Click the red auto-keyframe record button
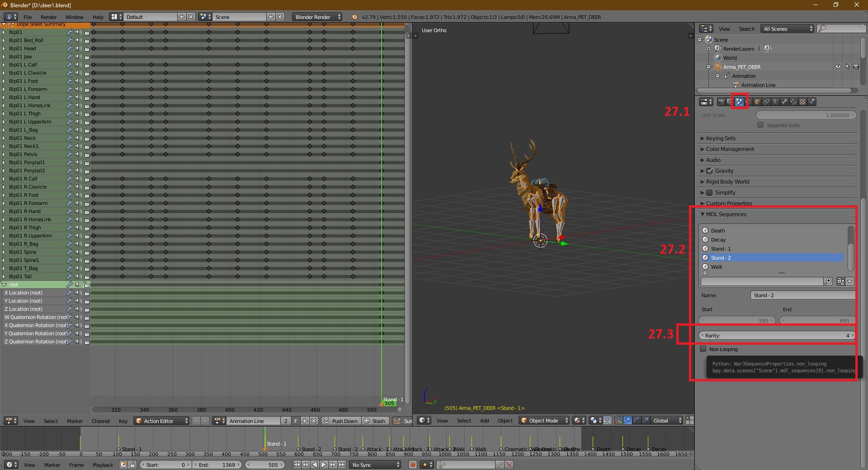The width and height of the screenshot is (868, 470). pos(412,465)
